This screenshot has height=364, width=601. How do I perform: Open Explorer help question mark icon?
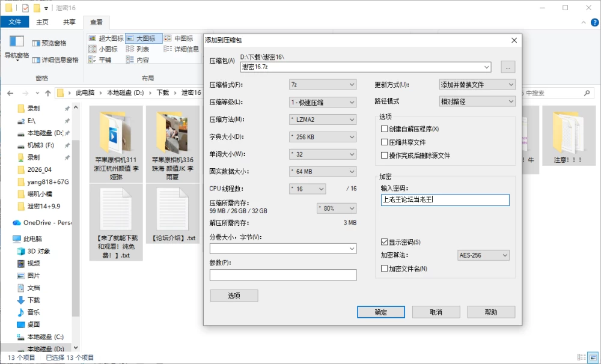(x=595, y=22)
